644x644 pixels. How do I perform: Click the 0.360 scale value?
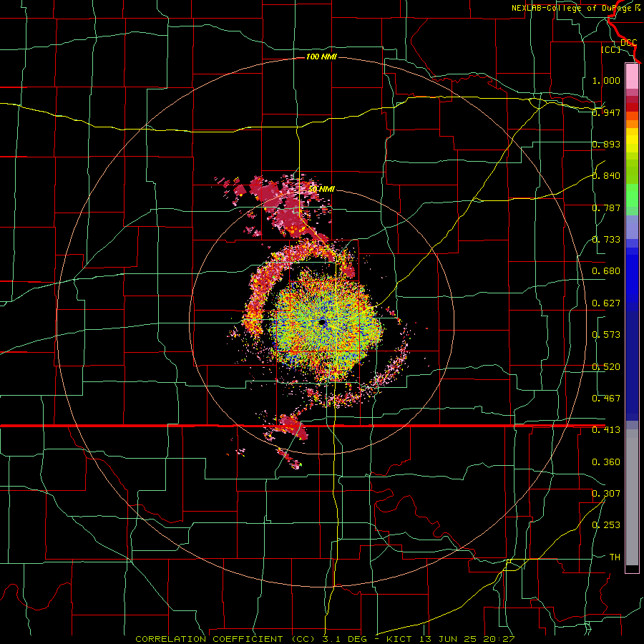point(606,462)
